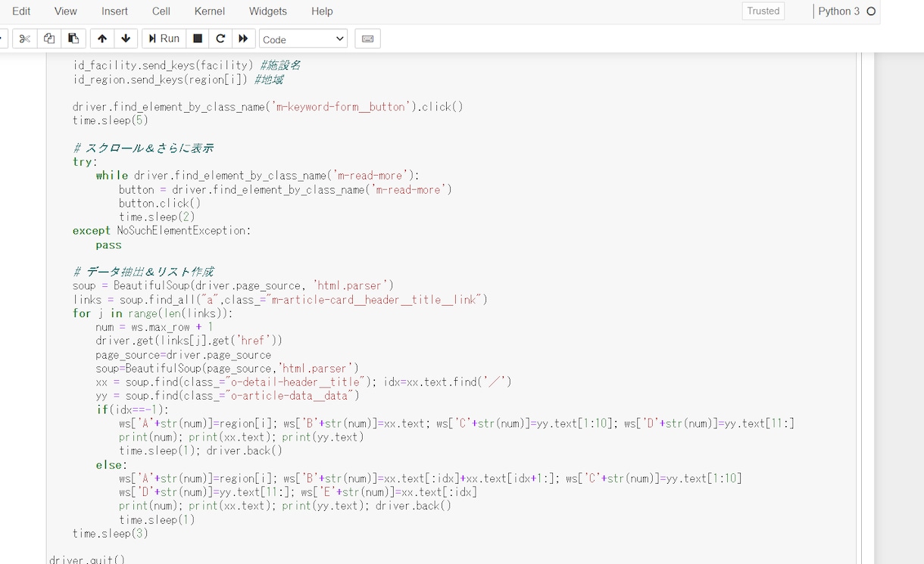Click the Trusted notebook indicator
The height and width of the screenshot is (564, 924).
click(763, 11)
